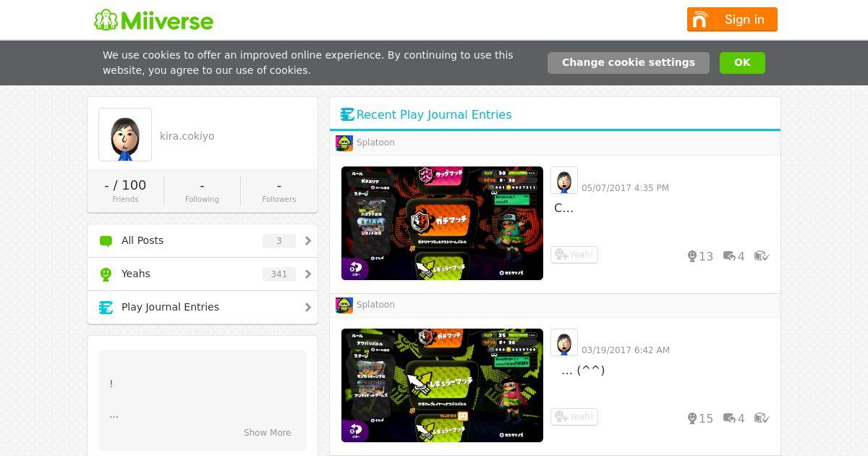868x456 pixels.
Task: Open timestamp 03/19/2017 6:42 AM
Action: (626, 350)
